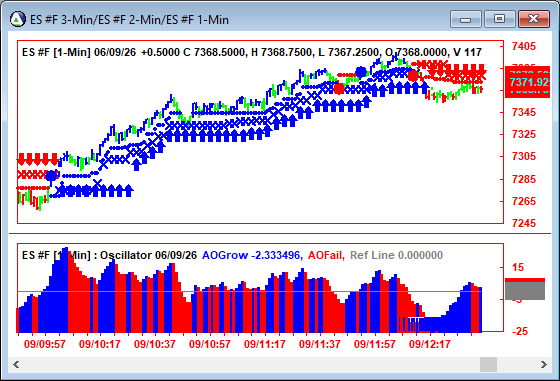Click time label 09/11:17

pos(265,344)
